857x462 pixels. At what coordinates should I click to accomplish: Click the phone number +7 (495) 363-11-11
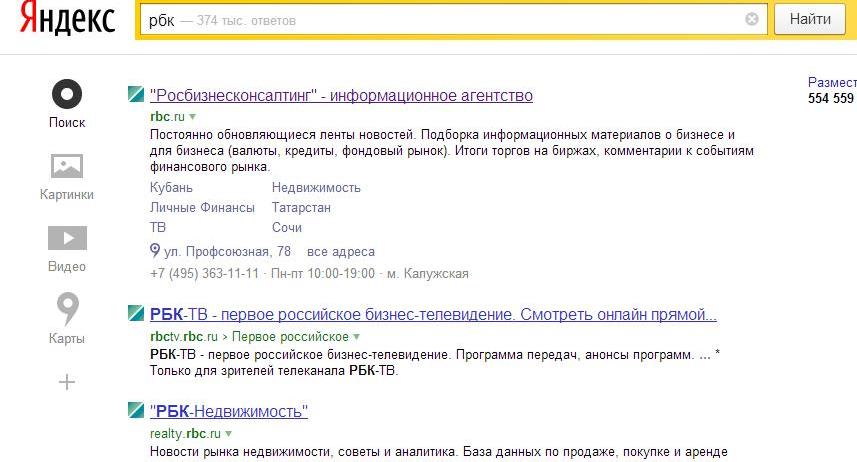point(204,273)
